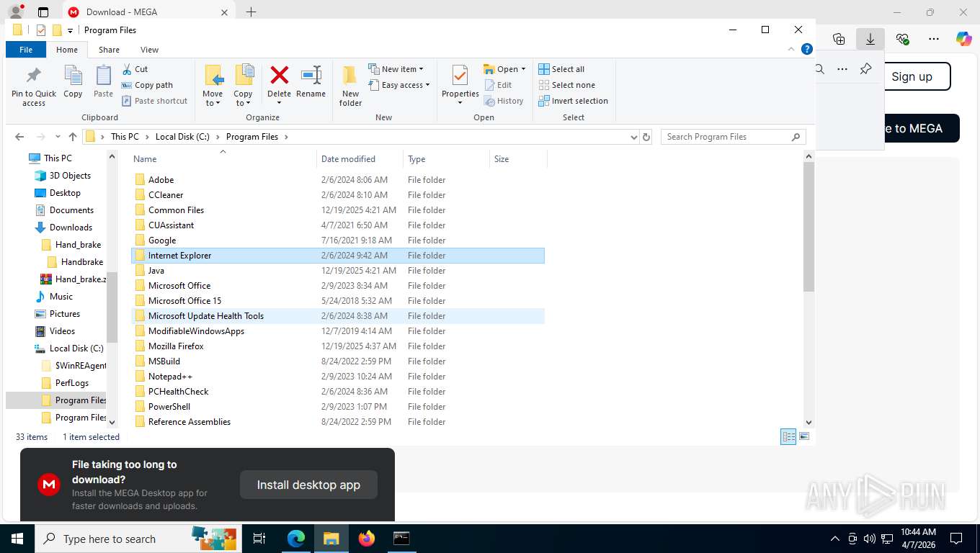The width and height of the screenshot is (980, 553).
Task: Open the File menu
Action: 26,50
